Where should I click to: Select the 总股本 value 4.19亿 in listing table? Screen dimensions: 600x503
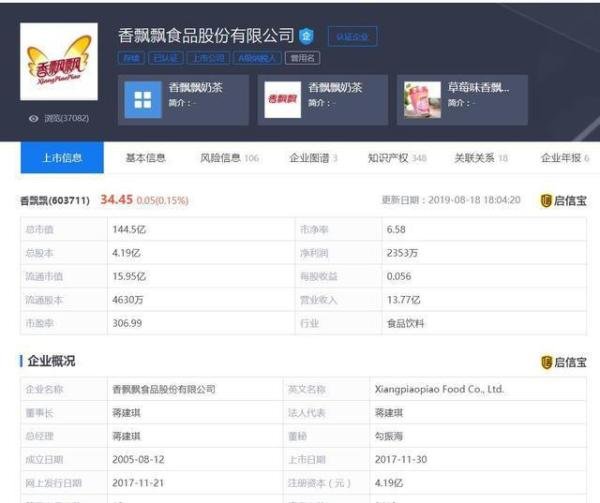[x=126, y=253]
